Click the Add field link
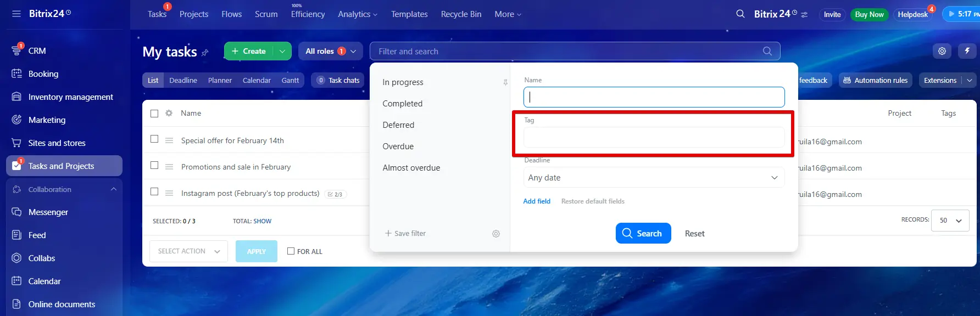This screenshot has width=980, height=316. [536, 201]
